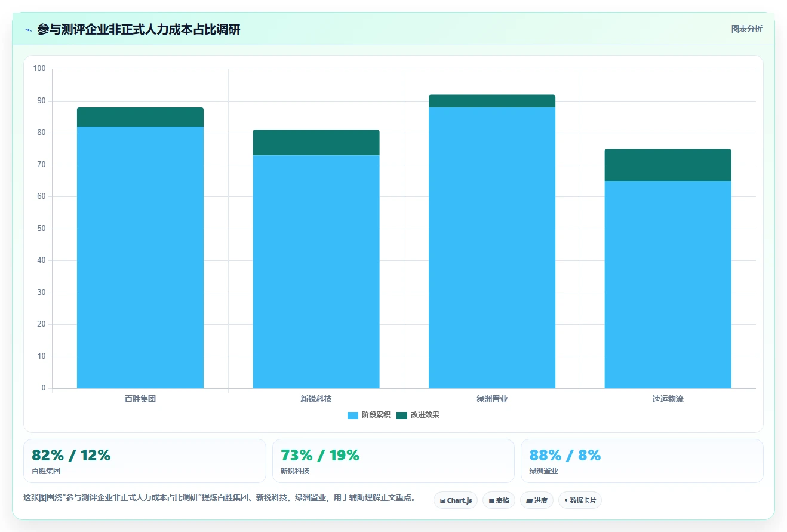Click the 88% / 8% data card value
The image size is (787, 532).
click(565, 455)
